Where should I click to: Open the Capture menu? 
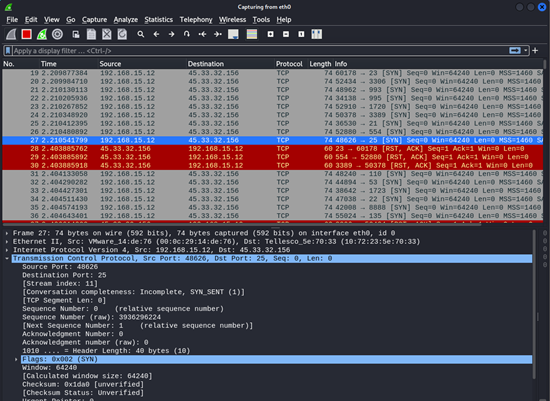pyautogui.click(x=94, y=20)
